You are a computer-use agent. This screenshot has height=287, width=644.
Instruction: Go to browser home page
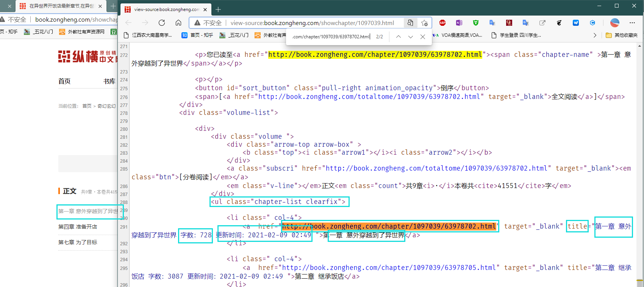(178, 23)
